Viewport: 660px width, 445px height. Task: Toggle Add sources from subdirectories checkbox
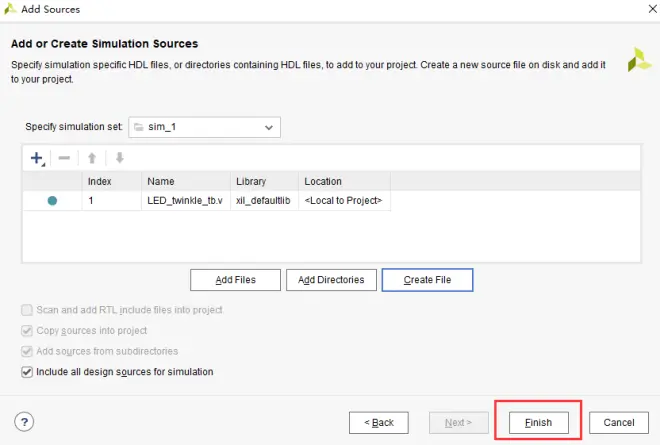click(x=27, y=351)
